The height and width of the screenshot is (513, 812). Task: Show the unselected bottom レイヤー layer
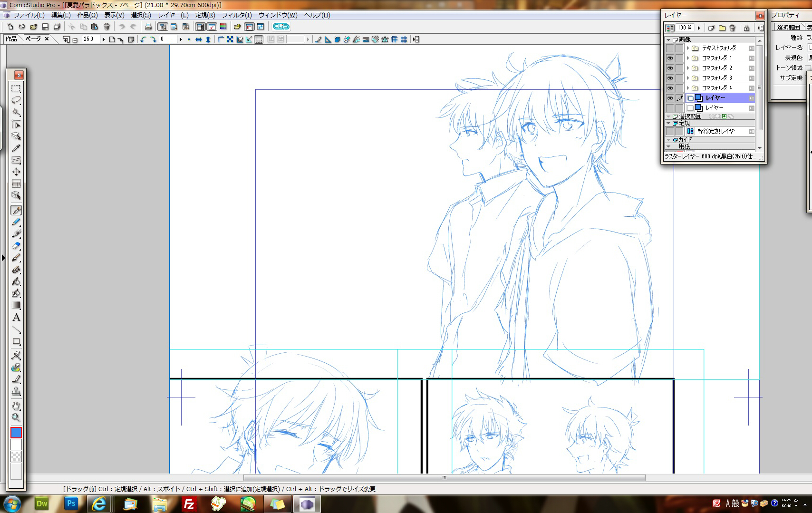[670, 108]
